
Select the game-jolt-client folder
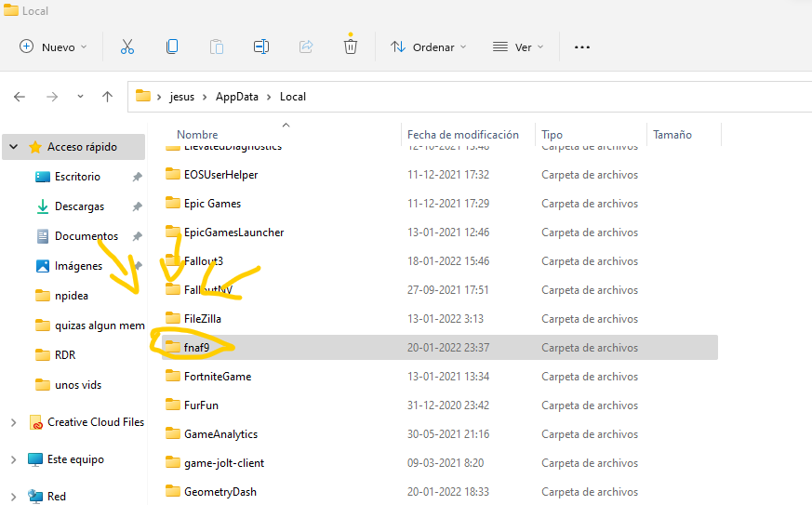pyautogui.click(x=224, y=463)
